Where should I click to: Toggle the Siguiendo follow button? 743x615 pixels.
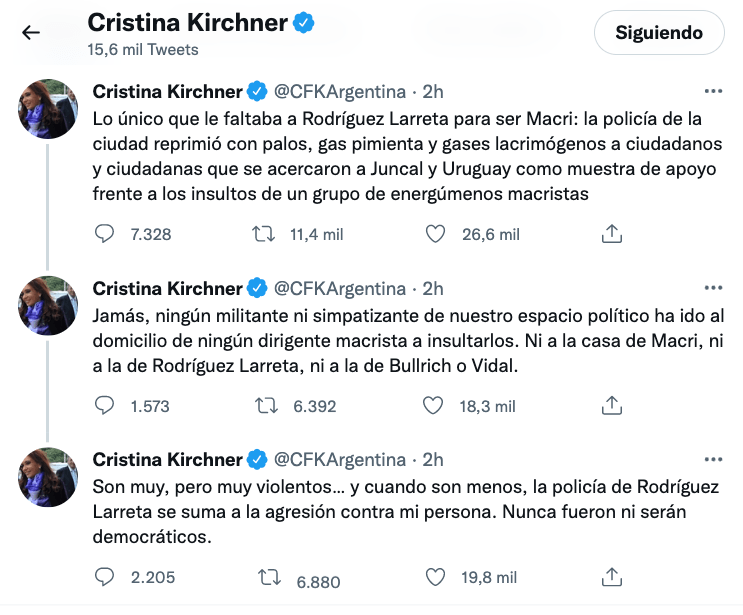point(658,33)
